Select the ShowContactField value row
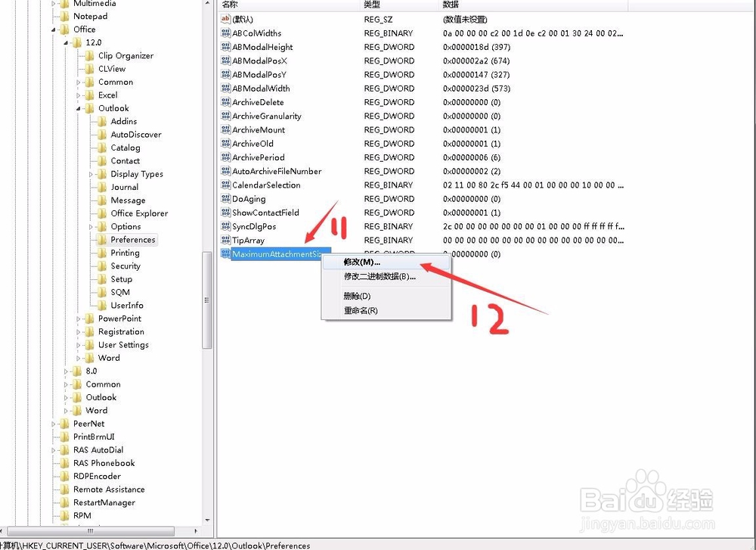The height and width of the screenshot is (550, 756). pyautogui.click(x=265, y=213)
